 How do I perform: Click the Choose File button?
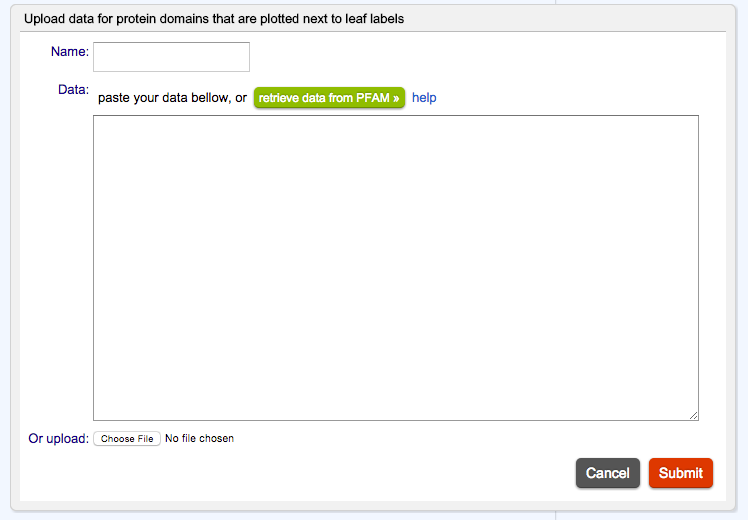pos(127,438)
